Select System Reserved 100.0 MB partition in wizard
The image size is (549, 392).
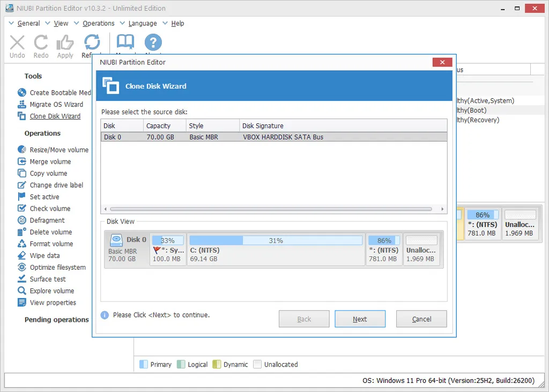point(168,249)
